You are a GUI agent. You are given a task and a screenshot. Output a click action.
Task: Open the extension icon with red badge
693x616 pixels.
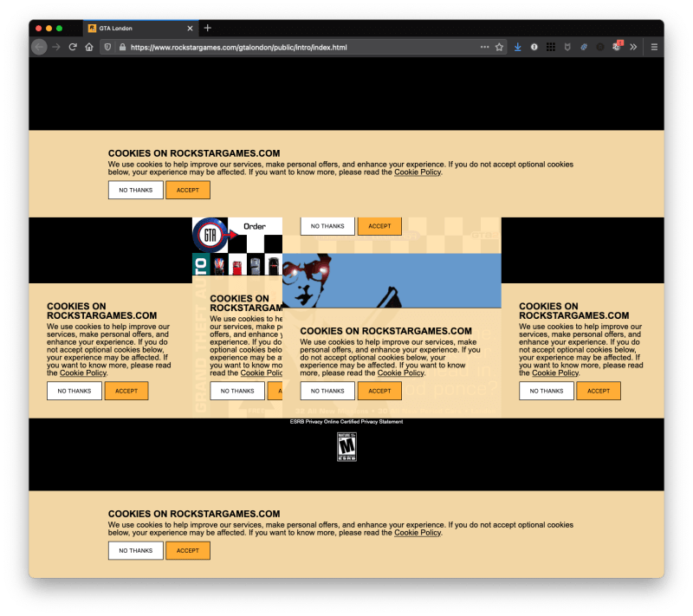coord(617,46)
